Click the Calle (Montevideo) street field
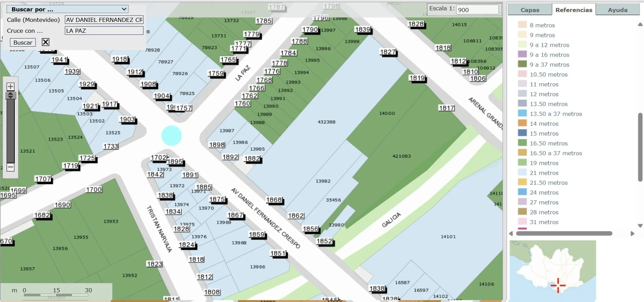This screenshot has width=644, height=302. [x=104, y=20]
